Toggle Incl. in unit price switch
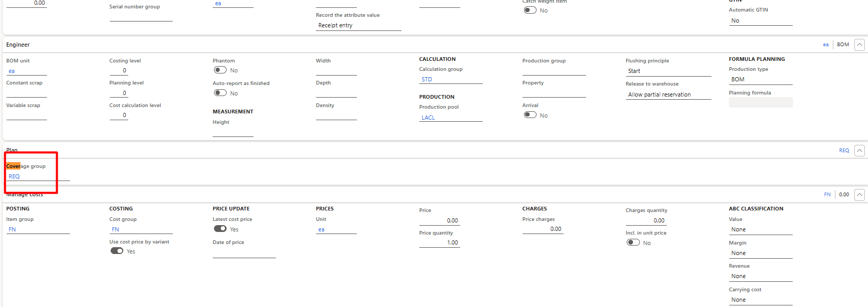868x307 pixels. pyautogui.click(x=633, y=242)
